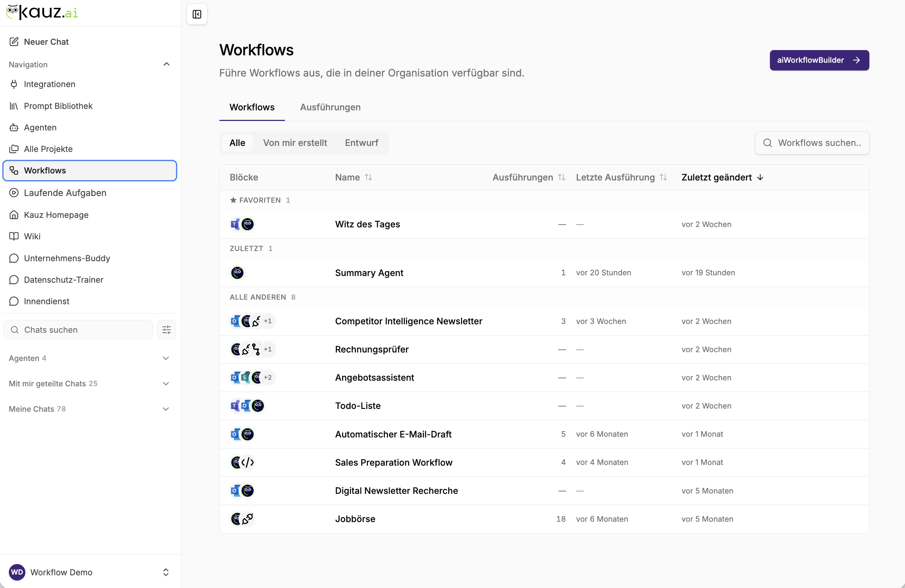Click +1 badge in Competitor Intelligence row
Image resolution: width=905 pixels, height=588 pixels.
coord(268,321)
